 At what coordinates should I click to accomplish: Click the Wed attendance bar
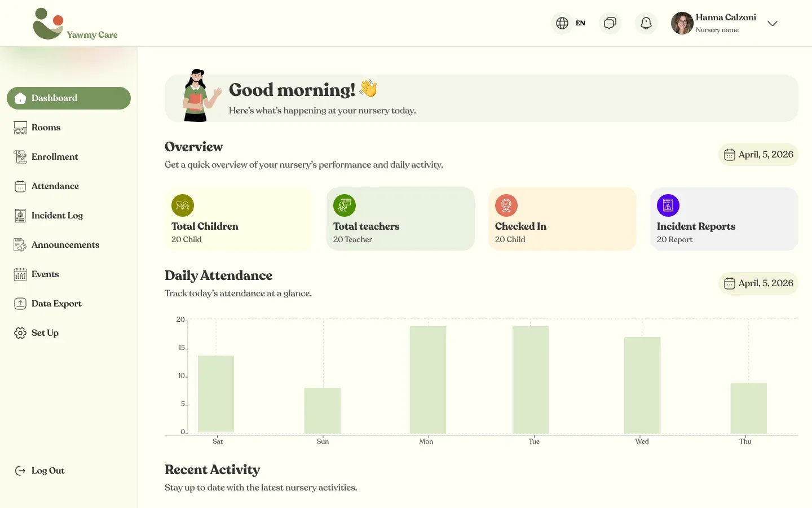coord(642,385)
